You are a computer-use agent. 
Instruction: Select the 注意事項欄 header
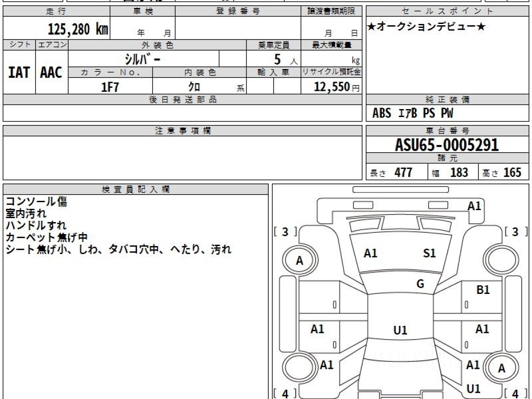(x=183, y=131)
